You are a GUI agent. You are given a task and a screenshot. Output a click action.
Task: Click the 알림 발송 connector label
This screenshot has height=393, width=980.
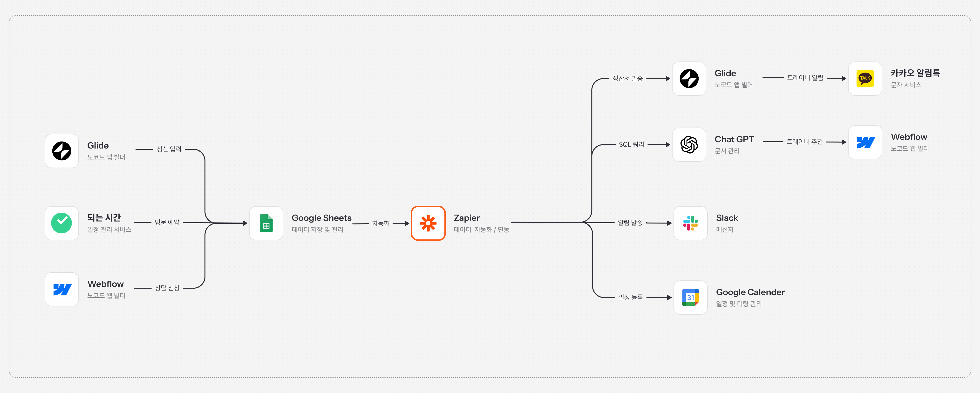point(630,223)
